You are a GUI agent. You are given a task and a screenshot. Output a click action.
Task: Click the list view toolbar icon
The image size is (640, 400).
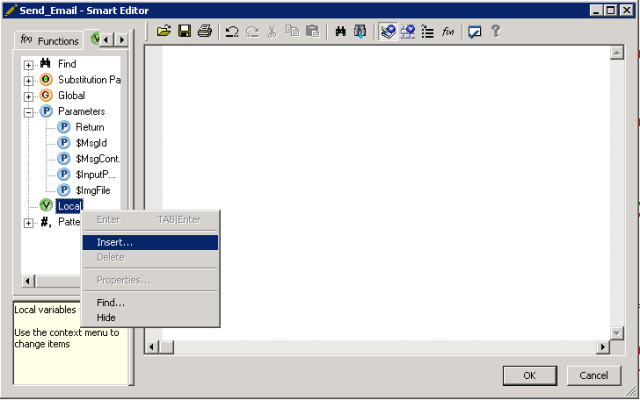(x=428, y=31)
